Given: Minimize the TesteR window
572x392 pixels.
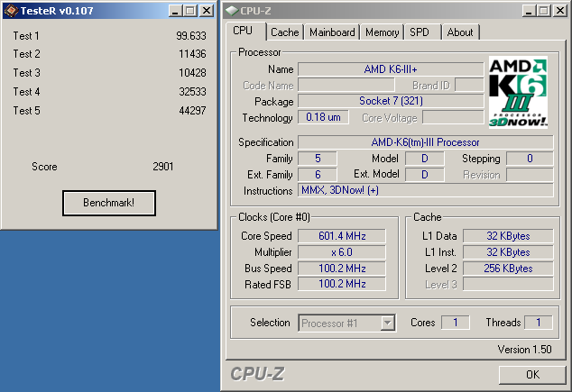Looking at the screenshot, I should coord(175,11).
